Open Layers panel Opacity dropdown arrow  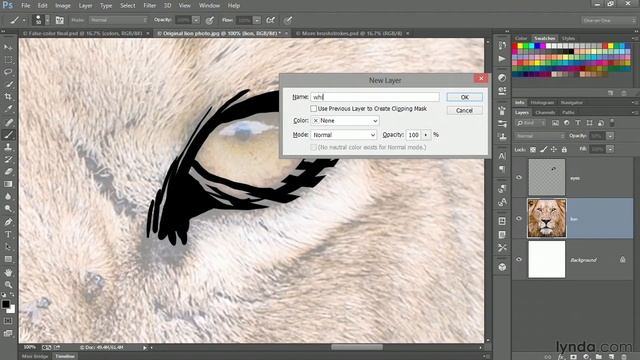(x=610, y=136)
